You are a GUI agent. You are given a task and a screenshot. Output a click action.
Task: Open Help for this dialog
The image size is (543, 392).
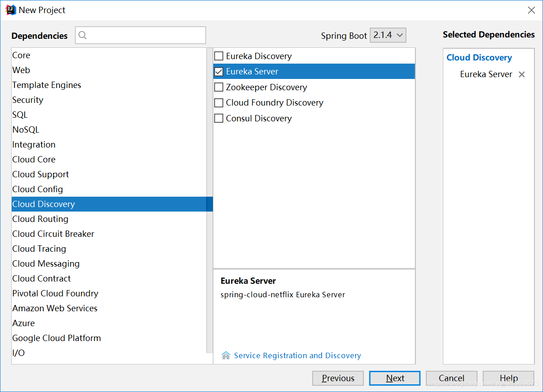click(509, 378)
